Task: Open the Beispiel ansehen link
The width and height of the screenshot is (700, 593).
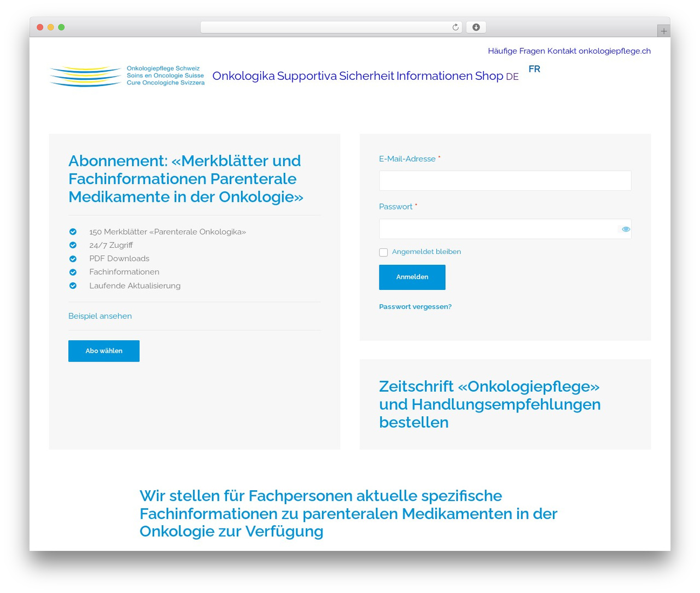Action: tap(100, 316)
